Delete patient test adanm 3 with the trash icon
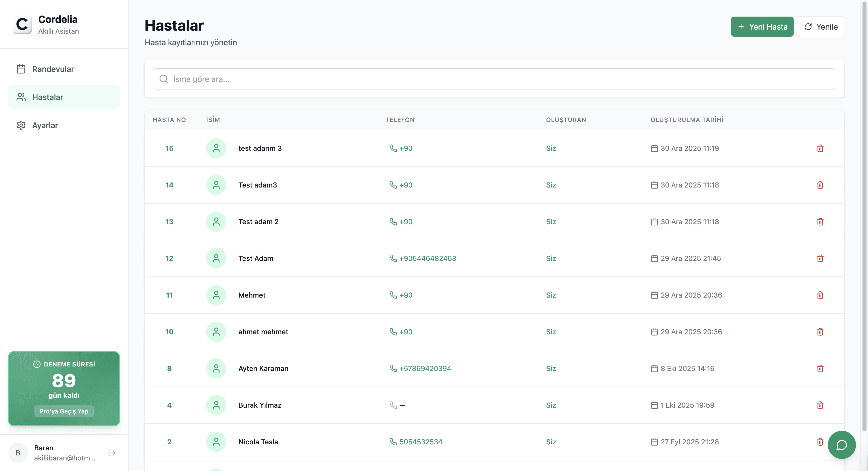Viewport: 868px width, 471px height. 820,148
